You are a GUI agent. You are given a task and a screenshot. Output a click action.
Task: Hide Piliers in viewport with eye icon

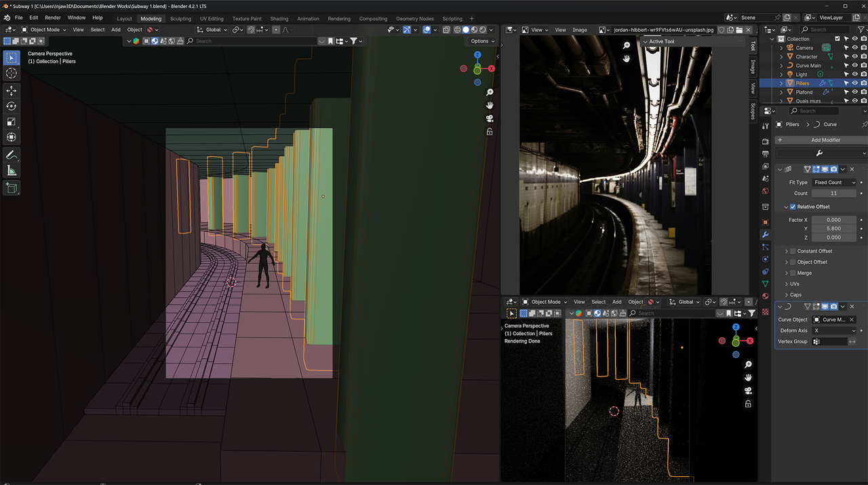(x=855, y=83)
